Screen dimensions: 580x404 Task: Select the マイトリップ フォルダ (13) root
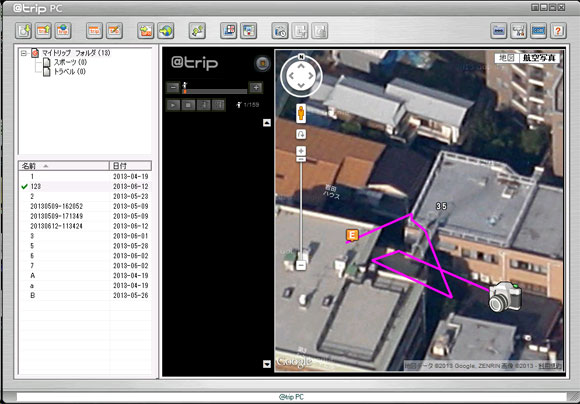[x=76, y=53]
